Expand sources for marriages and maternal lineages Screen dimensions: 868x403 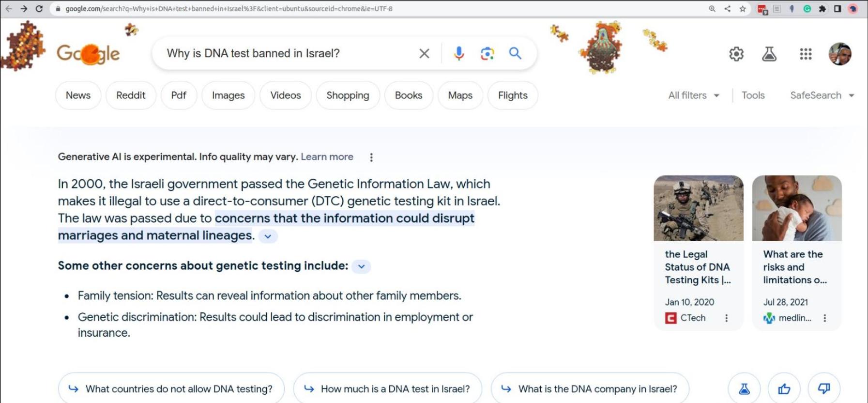coord(268,236)
